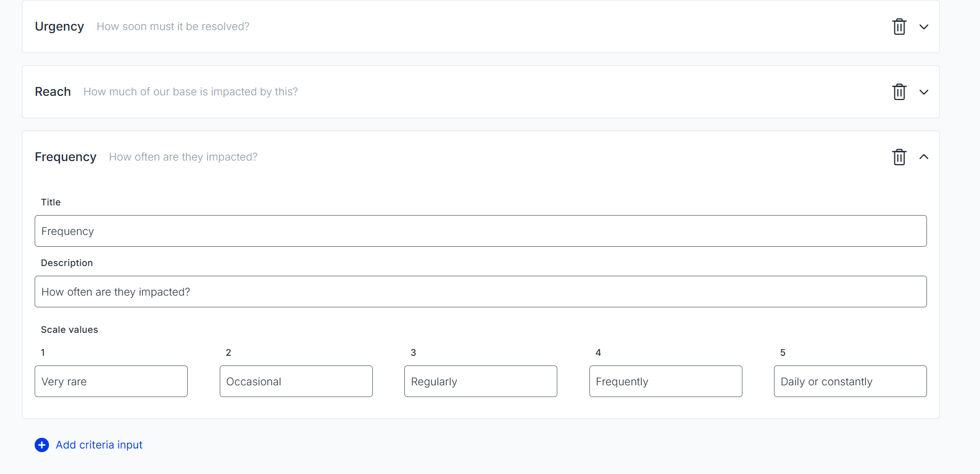The width and height of the screenshot is (980, 474).
Task: Select the Frequently scale value field
Action: [x=665, y=381]
